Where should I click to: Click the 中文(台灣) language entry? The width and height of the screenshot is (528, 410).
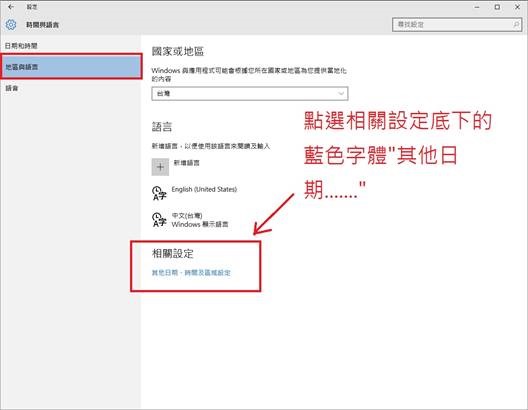coord(187,215)
